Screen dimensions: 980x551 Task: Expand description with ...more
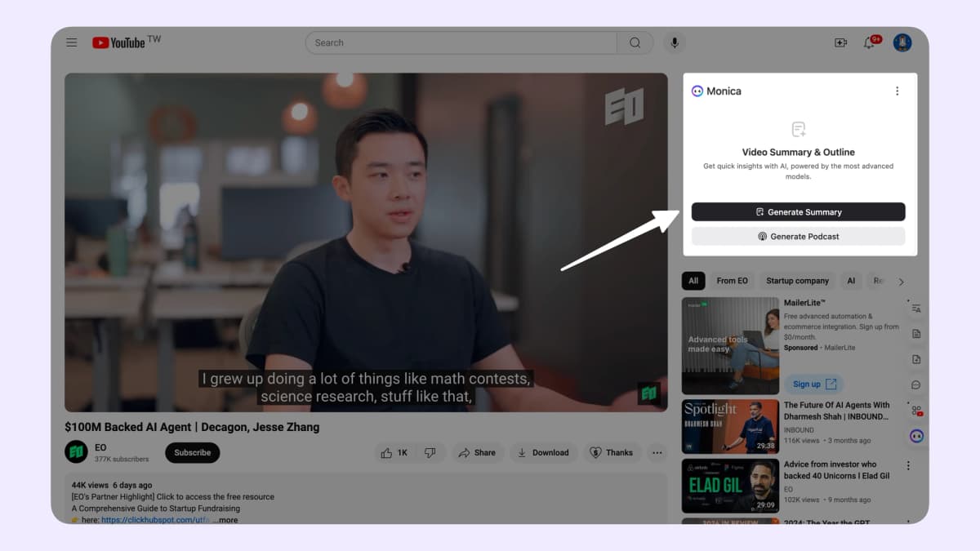(x=225, y=520)
